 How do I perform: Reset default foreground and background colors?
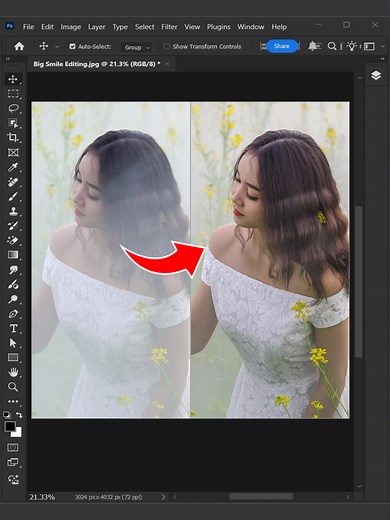[x=6, y=415]
